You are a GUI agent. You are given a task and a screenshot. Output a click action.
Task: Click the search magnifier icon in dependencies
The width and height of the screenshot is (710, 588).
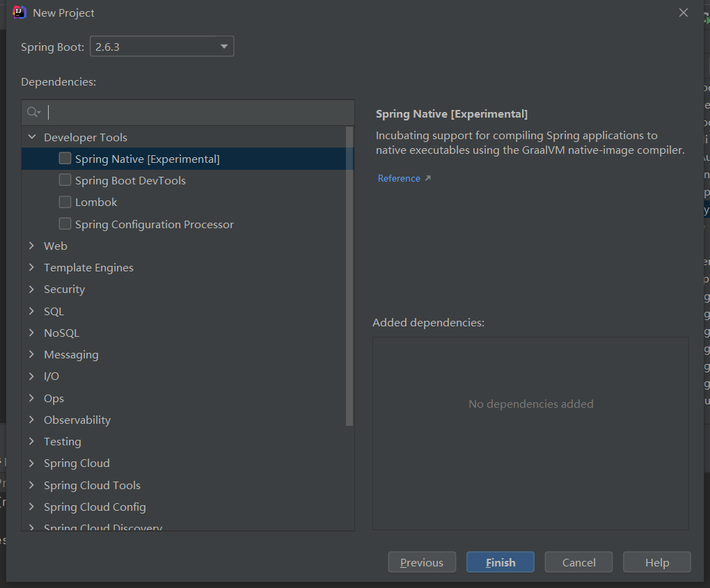coord(33,112)
